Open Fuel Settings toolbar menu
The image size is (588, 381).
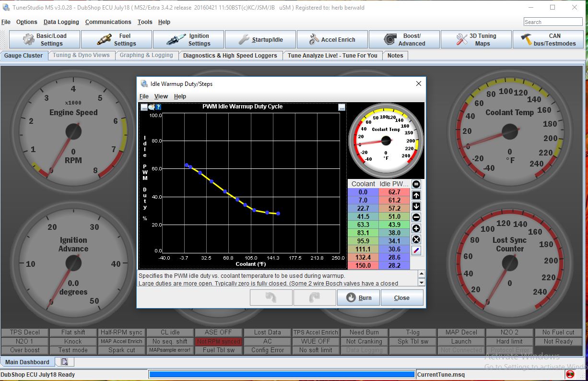click(117, 39)
